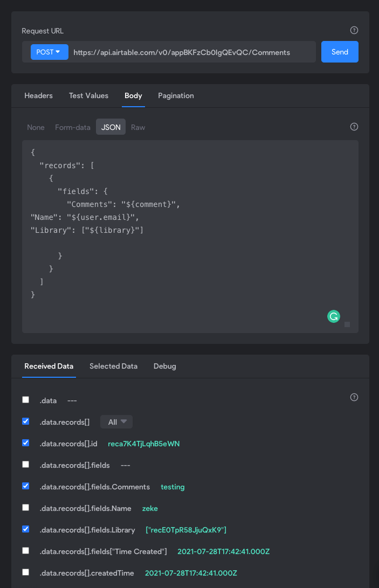Open the Debug tab

(165, 366)
